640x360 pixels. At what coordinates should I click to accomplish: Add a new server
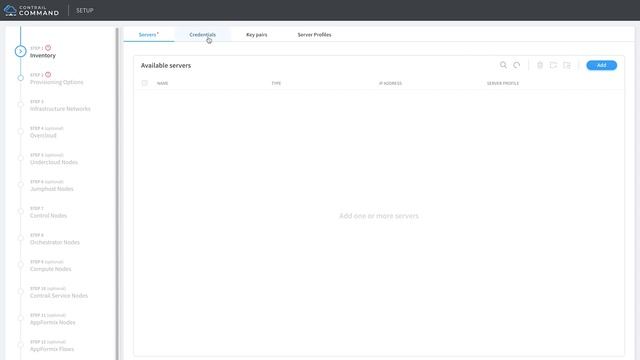[601, 65]
